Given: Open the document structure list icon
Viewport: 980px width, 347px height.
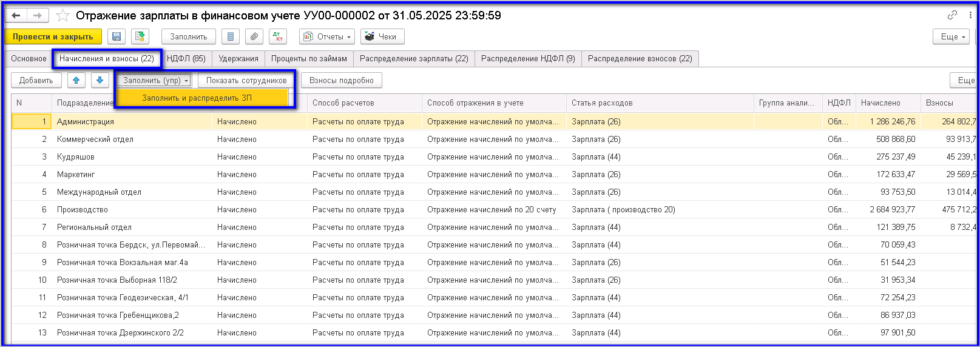Looking at the screenshot, I should click(x=230, y=37).
